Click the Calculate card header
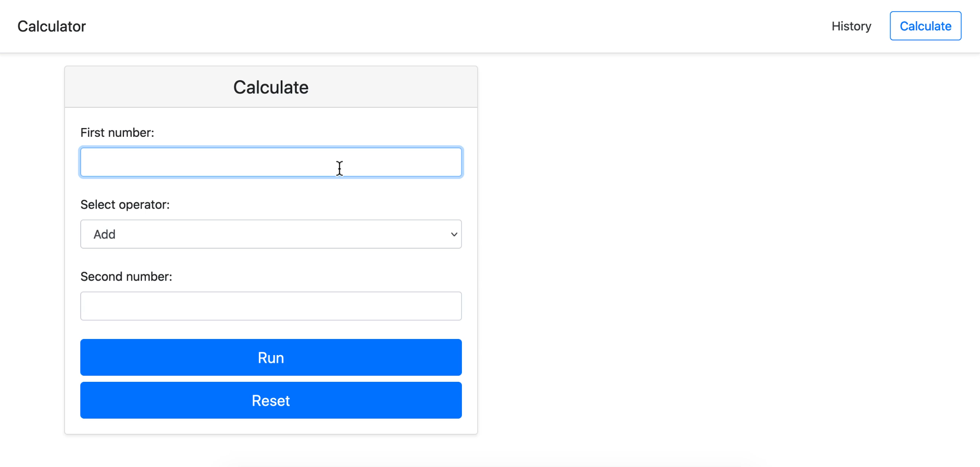 point(271,87)
